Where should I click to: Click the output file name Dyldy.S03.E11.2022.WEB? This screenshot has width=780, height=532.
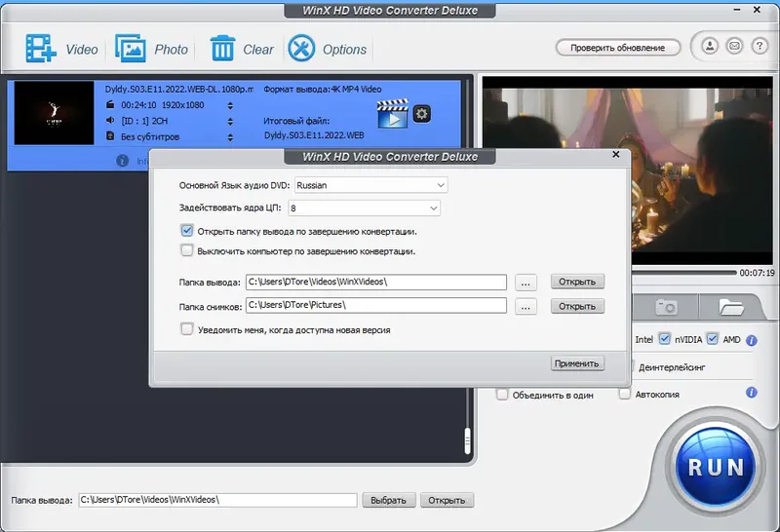(x=314, y=135)
